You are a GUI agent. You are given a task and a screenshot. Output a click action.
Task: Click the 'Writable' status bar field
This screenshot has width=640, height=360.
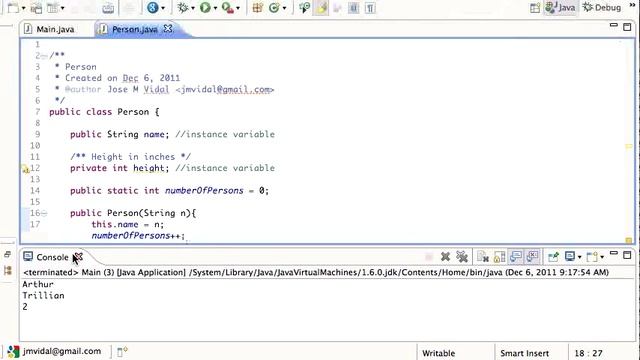pyautogui.click(x=439, y=353)
